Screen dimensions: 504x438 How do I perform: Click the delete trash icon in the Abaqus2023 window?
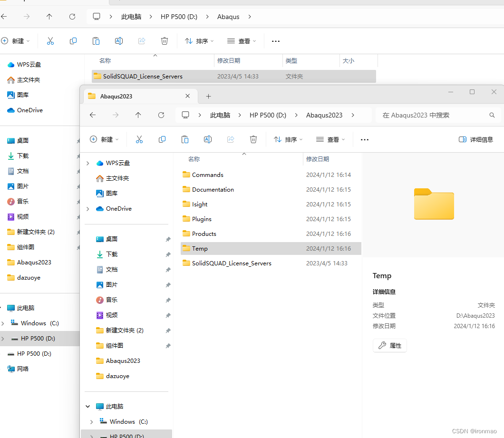(253, 139)
